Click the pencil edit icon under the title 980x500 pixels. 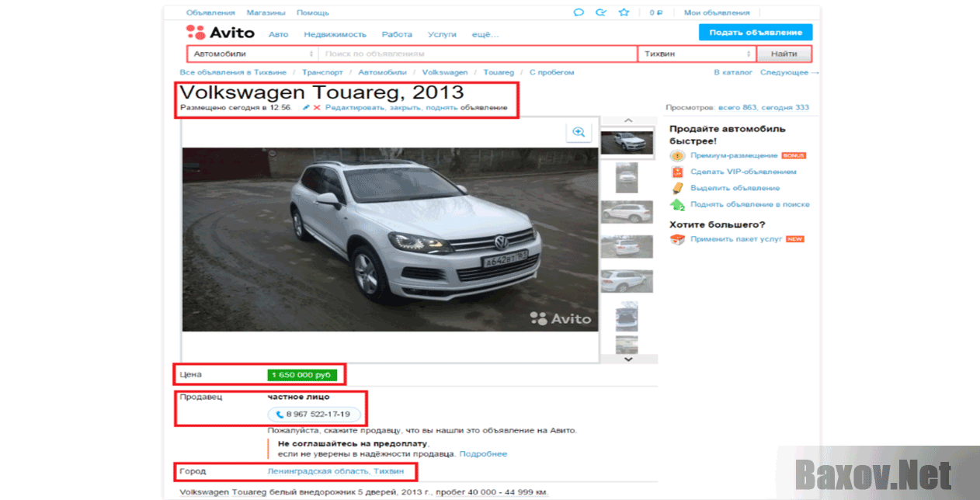click(x=306, y=107)
